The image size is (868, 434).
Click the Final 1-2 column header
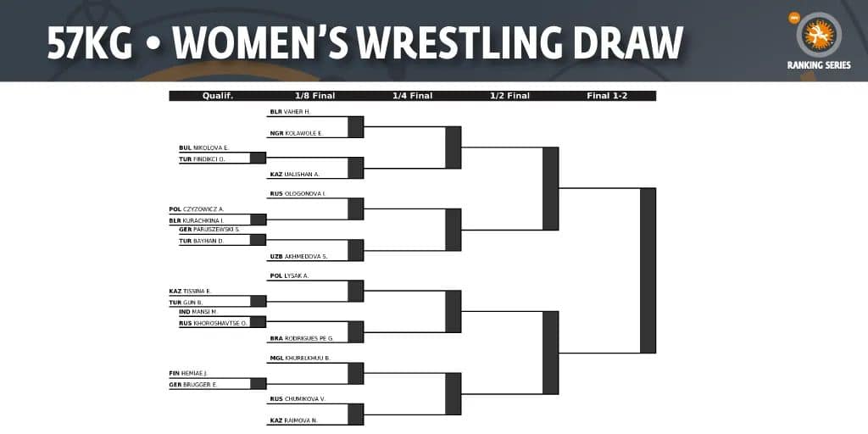[x=607, y=96]
